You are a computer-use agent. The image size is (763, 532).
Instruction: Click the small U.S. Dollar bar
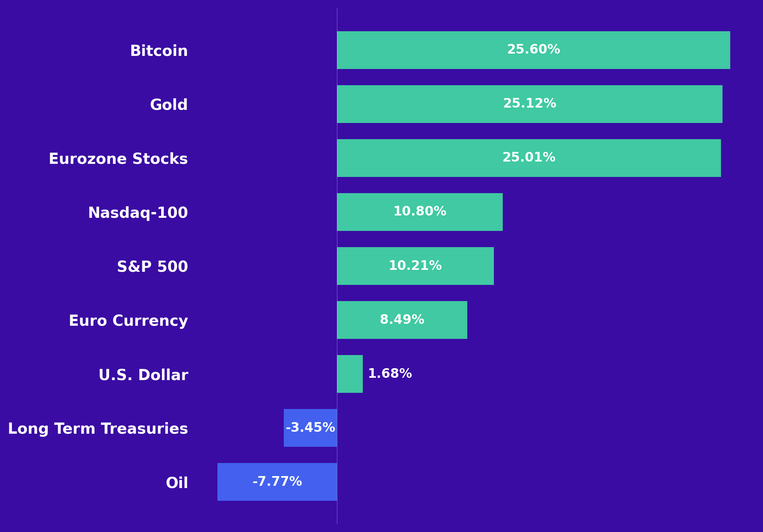pos(350,374)
